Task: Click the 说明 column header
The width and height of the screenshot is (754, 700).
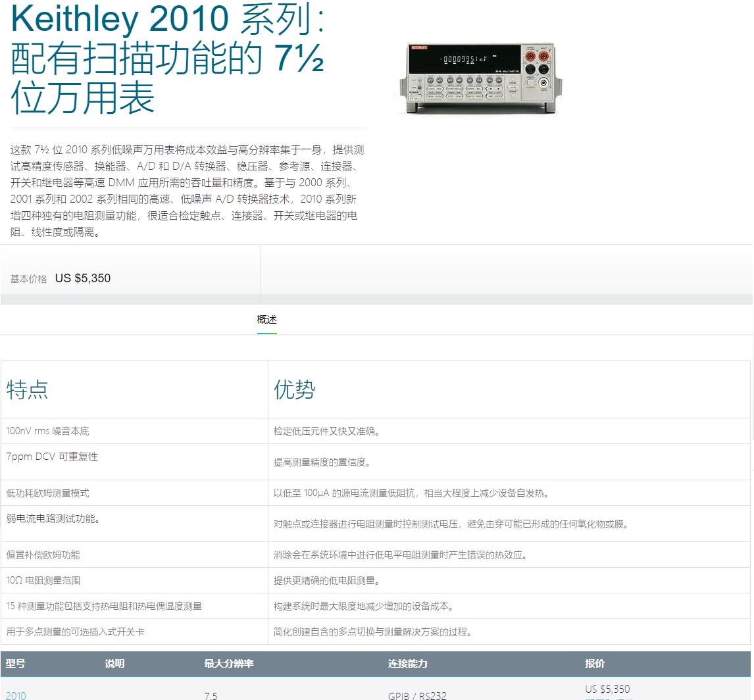Action: [x=114, y=664]
